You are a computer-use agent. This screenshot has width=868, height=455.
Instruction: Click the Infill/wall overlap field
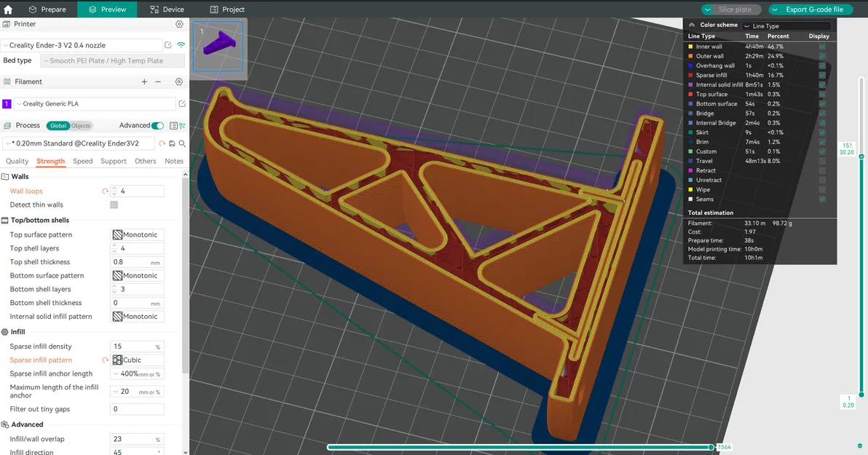[138, 439]
